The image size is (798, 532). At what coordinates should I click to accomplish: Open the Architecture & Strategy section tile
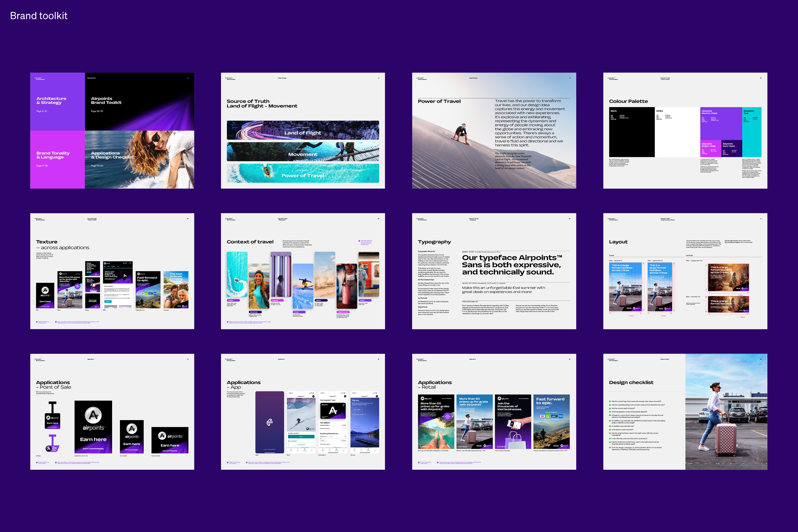click(x=57, y=102)
